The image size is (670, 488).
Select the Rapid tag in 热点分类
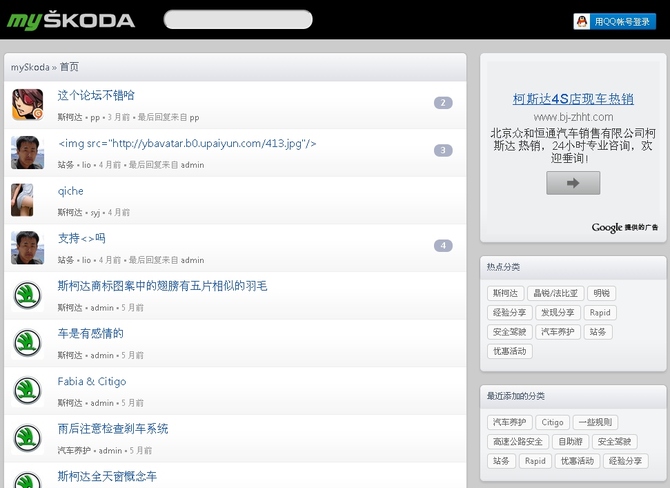pos(600,312)
